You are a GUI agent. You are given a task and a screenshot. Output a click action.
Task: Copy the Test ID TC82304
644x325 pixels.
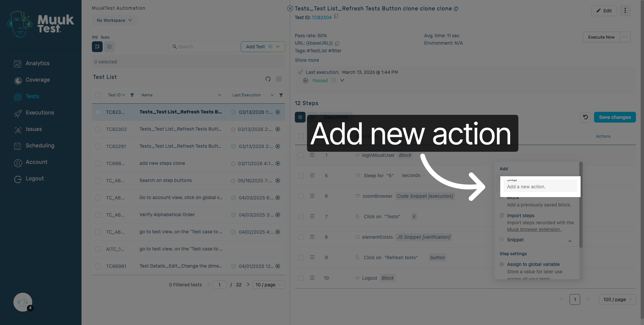coord(336,16)
